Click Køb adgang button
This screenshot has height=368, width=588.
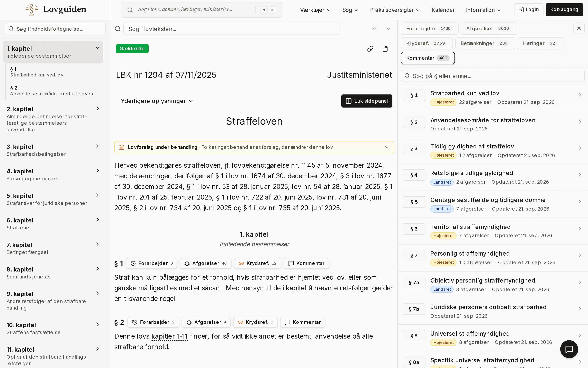[564, 10]
